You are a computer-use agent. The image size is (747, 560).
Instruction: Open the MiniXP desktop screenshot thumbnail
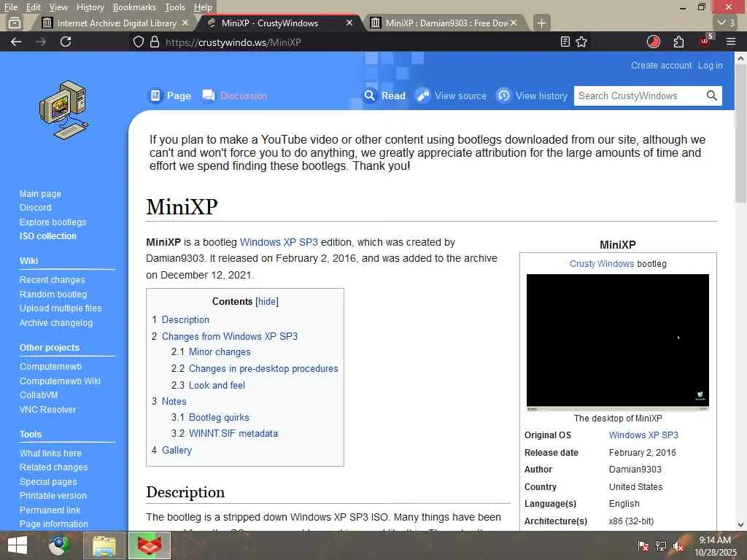point(617,342)
